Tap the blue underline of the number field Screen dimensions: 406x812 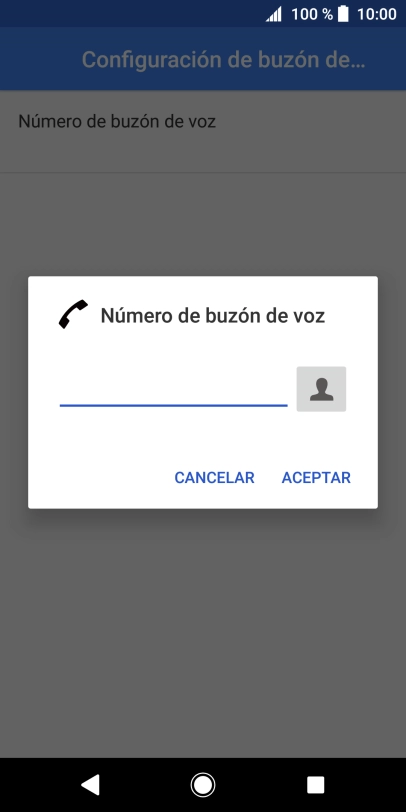pos(173,405)
